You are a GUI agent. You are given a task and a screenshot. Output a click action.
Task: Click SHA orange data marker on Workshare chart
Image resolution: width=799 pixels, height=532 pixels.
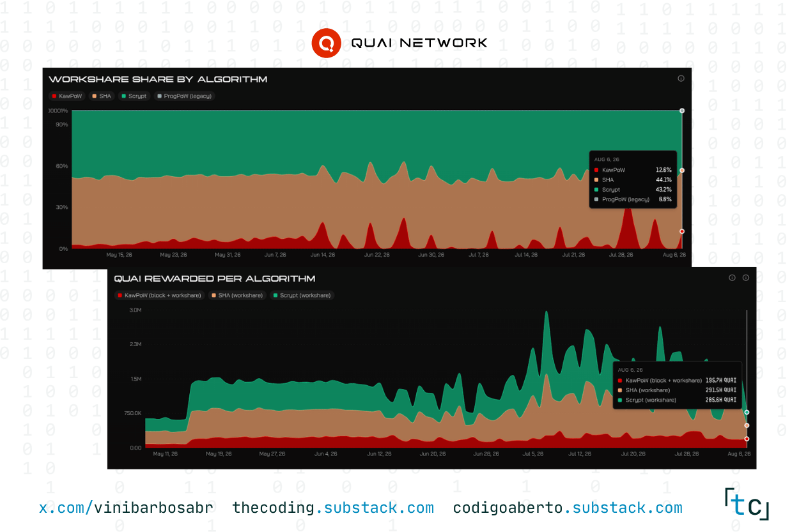[682, 170]
